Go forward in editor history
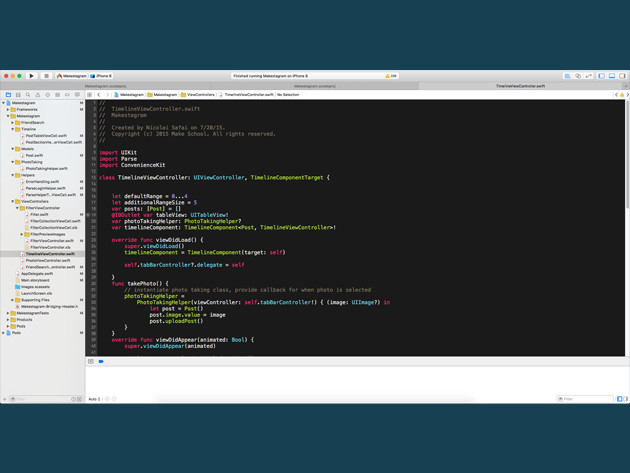The width and height of the screenshot is (630, 473). 107,95
